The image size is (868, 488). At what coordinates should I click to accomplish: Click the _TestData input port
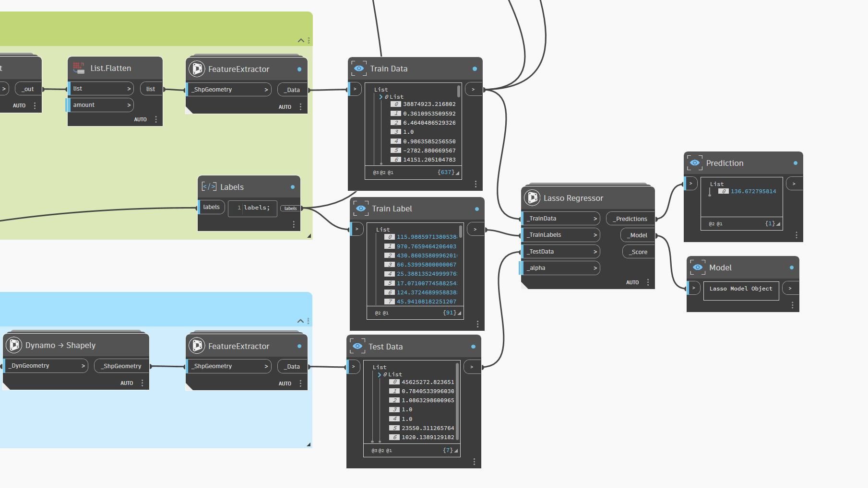561,252
